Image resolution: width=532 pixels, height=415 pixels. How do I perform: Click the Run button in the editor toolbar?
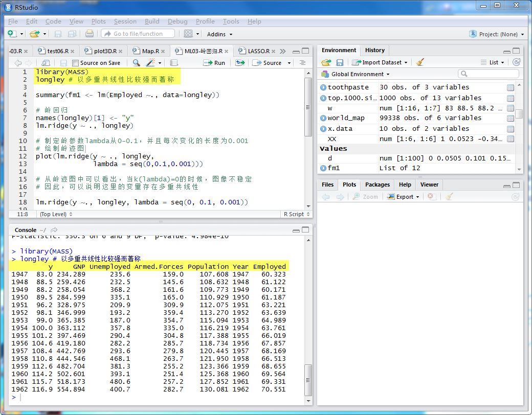(x=214, y=63)
